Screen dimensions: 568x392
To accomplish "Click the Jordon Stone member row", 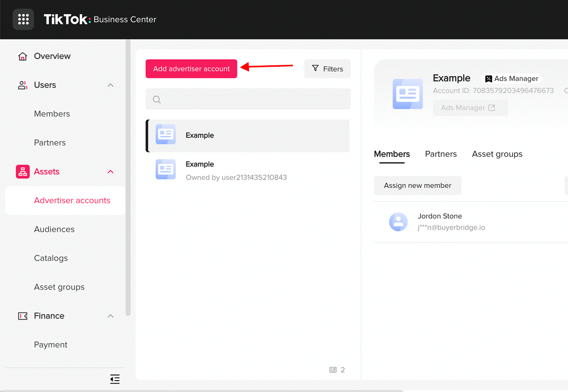I will [x=471, y=222].
